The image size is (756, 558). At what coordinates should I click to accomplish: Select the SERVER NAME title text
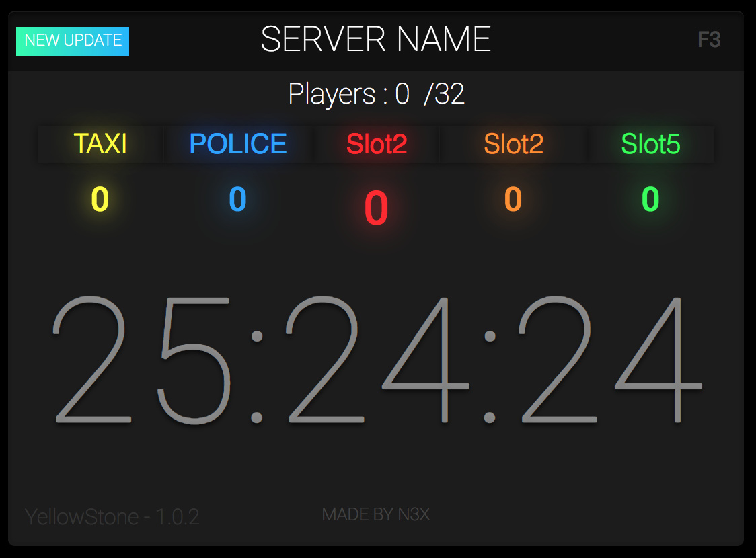[375, 39]
